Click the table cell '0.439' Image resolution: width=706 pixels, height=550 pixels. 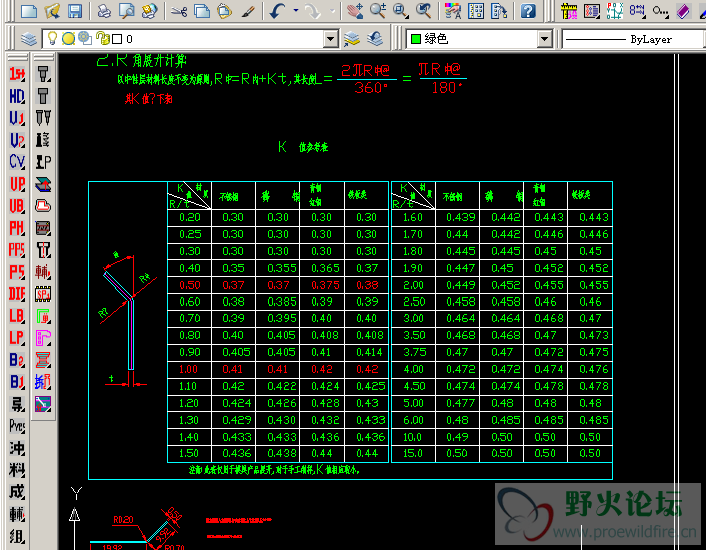[460, 217]
